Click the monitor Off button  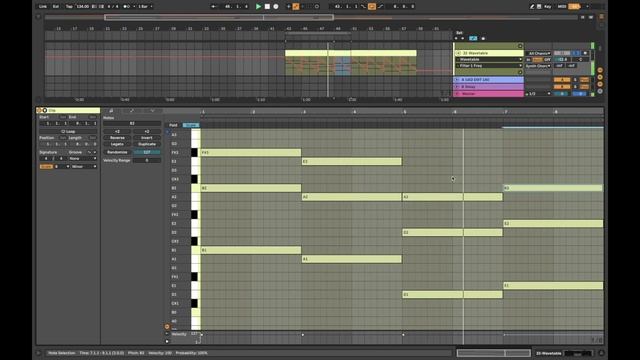pos(547,59)
